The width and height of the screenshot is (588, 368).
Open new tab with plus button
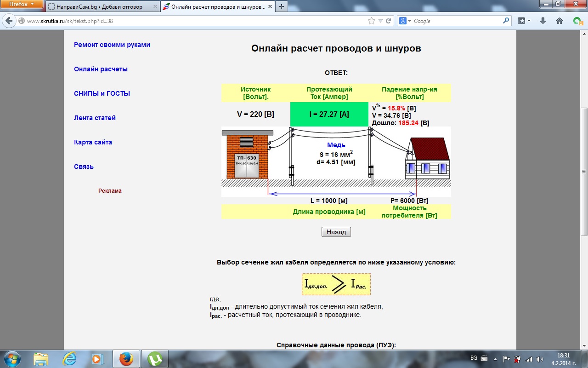coord(281,6)
